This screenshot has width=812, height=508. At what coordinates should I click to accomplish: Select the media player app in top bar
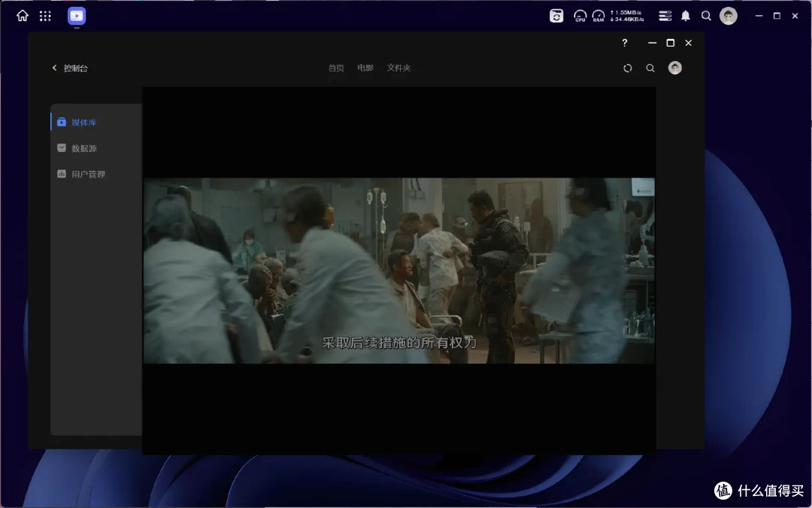click(x=77, y=16)
